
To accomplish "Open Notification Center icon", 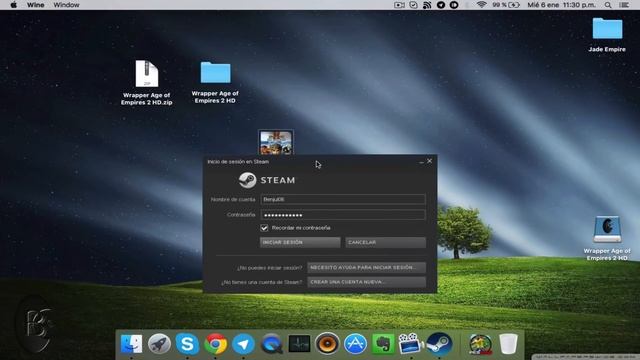I will pyautogui.click(x=624, y=5).
